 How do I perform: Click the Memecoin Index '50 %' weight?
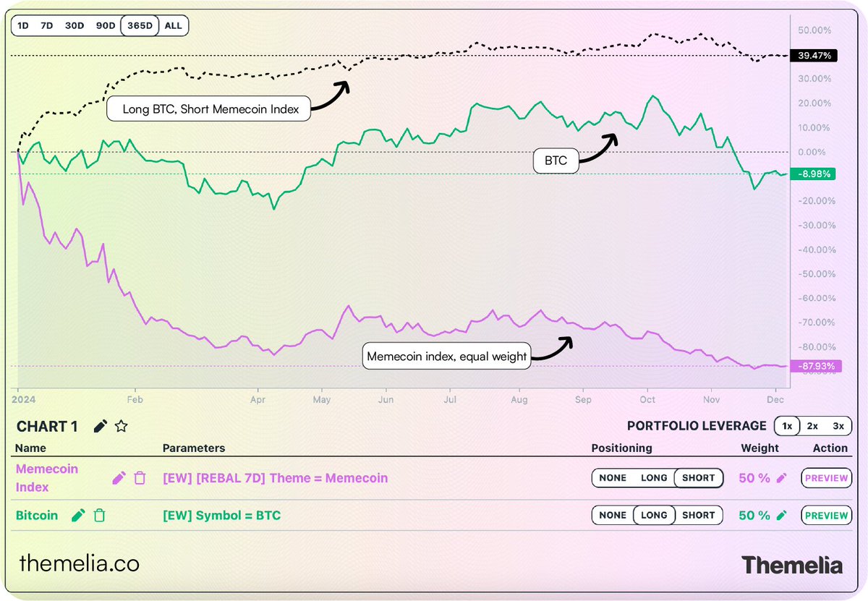(754, 478)
